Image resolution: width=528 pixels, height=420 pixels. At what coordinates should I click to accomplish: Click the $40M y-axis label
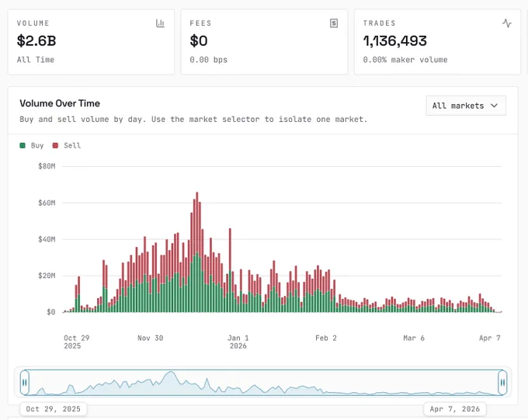point(47,239)
